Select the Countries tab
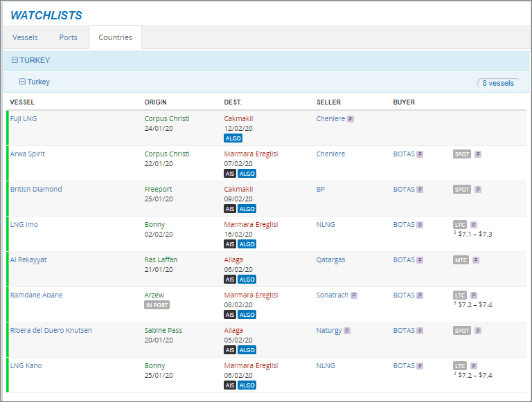This screenshot has width=532, height=402. (x=116, y=37)
